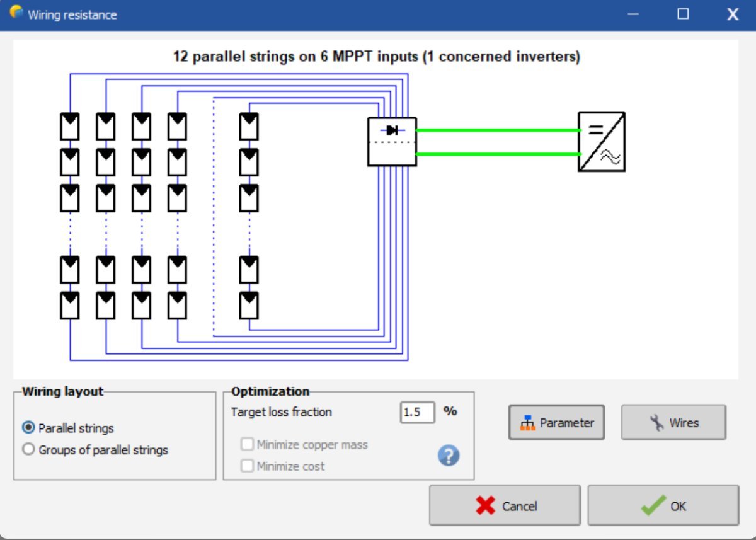This screenshot has width=756, height=540.
Task: Confirm with the OK button
Action: [x=663, y=505]
